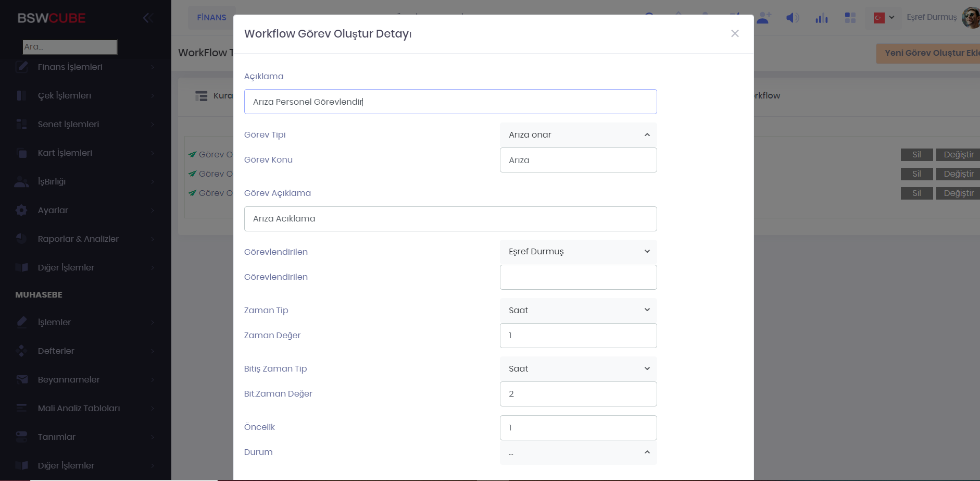Click the Ayarlar gear icon in sidebar
This screenshot has width=980, height=481.
click(21, 210)
